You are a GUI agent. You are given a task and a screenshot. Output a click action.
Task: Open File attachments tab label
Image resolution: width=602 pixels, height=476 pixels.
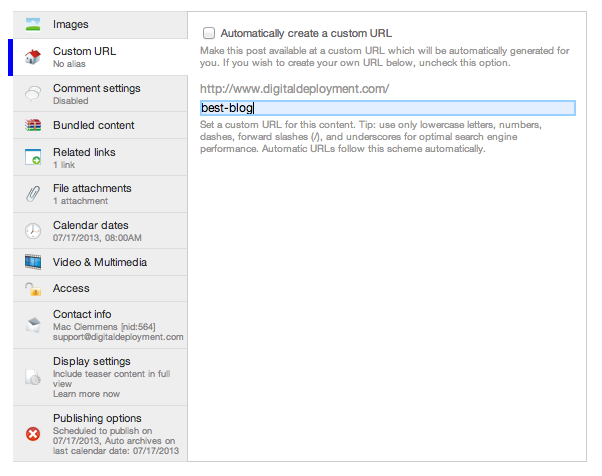[x=92, y=188]
